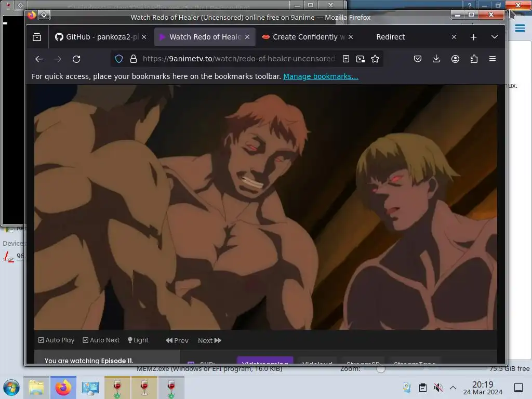Open Firefox account icon

(x=455, y=59)
